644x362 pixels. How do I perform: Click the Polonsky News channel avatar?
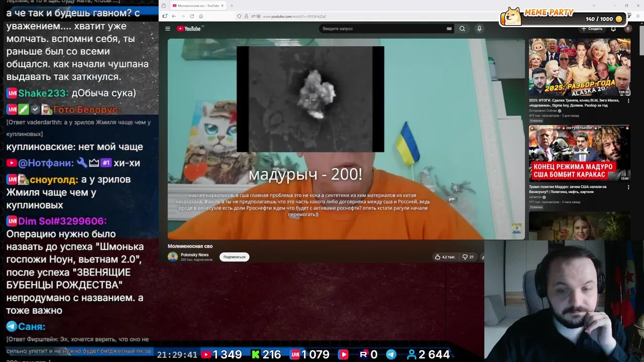[x=173, y=257]
